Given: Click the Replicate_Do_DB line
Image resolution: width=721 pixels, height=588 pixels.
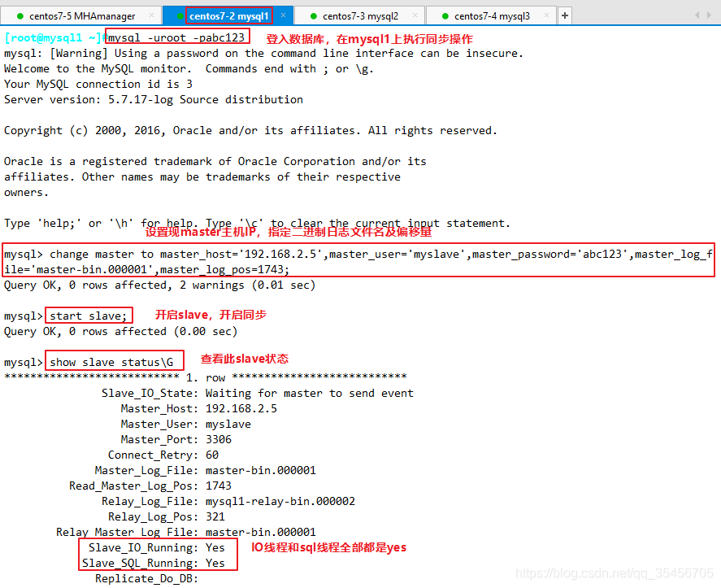Looking at the screenshot, I should tap(146, 578).
